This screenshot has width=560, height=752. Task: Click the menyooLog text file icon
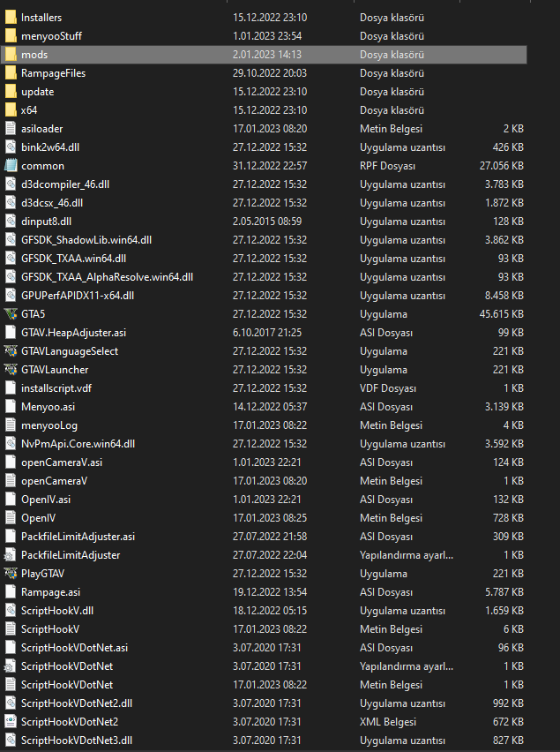coord(11,425)
